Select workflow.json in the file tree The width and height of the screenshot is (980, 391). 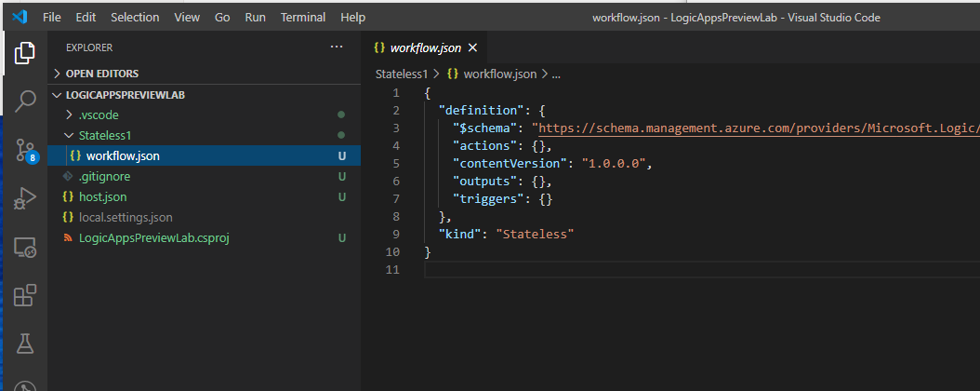point(205,155)
